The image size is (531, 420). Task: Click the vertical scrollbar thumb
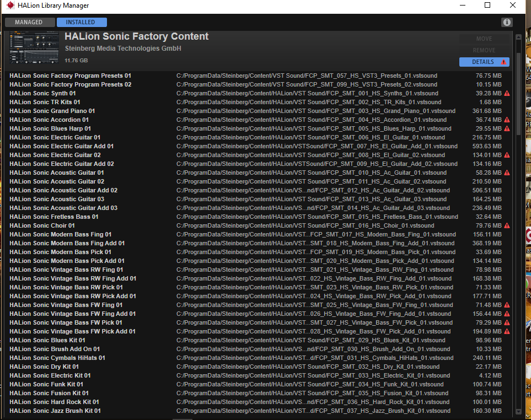click(x=518, y=94)
